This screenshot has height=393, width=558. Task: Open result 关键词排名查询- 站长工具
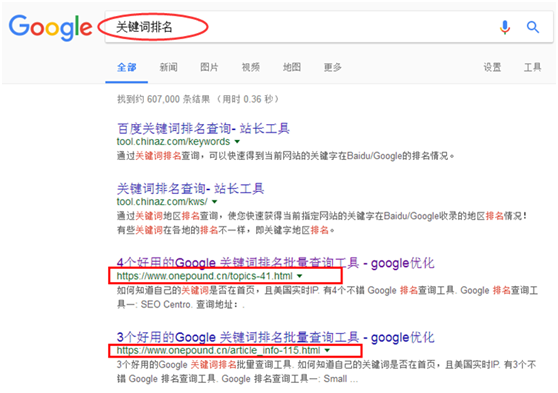tap(190, 188)
